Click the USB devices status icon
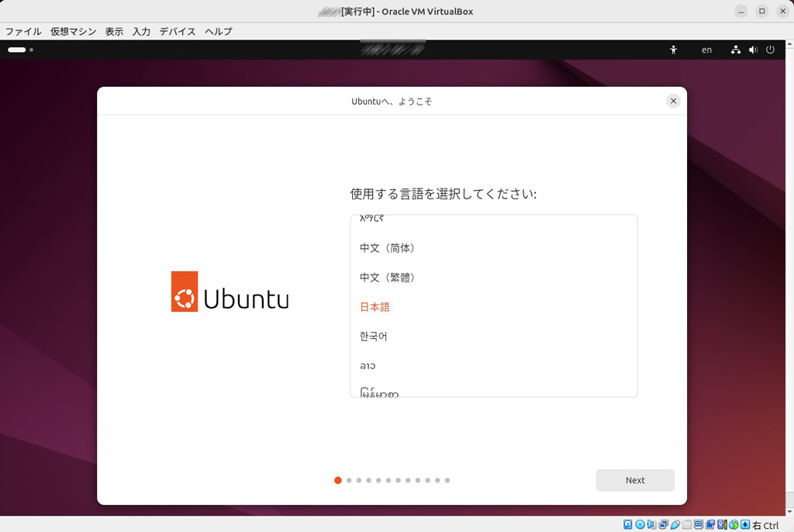794x532 pixels. tap(675, 524)
